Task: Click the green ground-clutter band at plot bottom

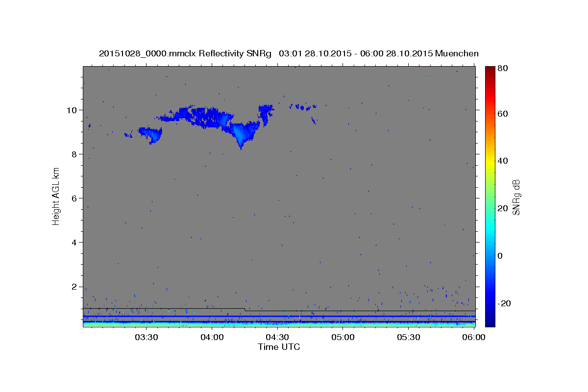Action: click(279, 324)
